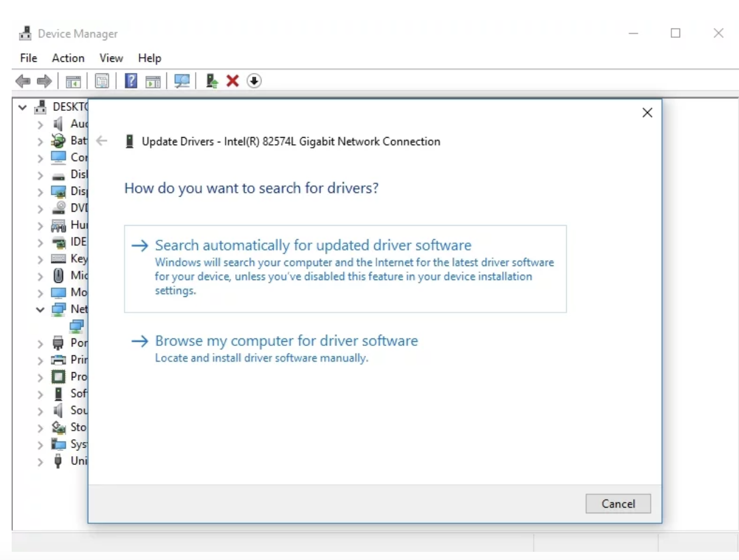
Task: Expand the Keyboards device category
Action: [x=40, y=258]
